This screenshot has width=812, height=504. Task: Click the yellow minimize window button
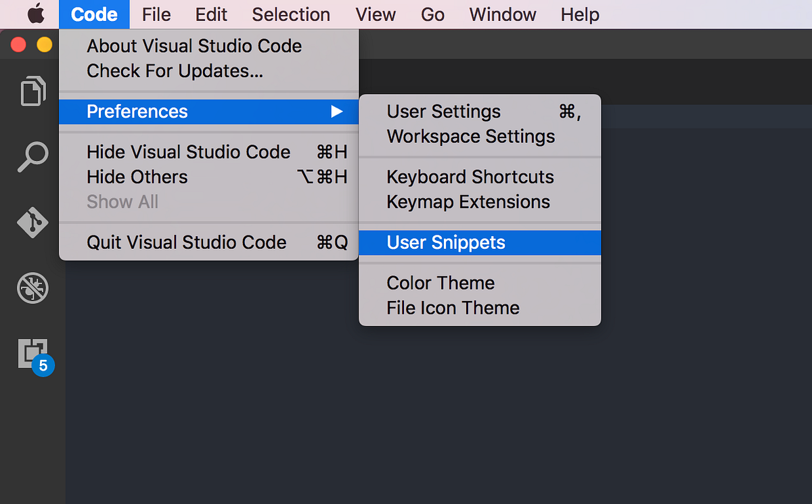coord(44,45)
